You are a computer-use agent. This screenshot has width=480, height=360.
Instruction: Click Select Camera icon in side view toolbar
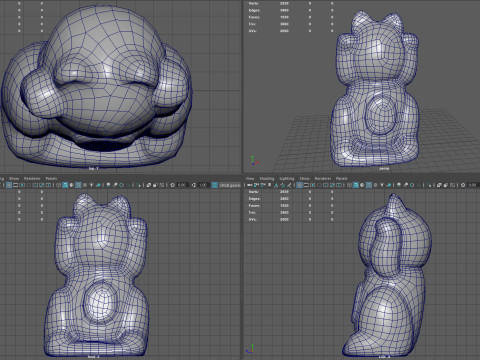click(x=249, y=185)
